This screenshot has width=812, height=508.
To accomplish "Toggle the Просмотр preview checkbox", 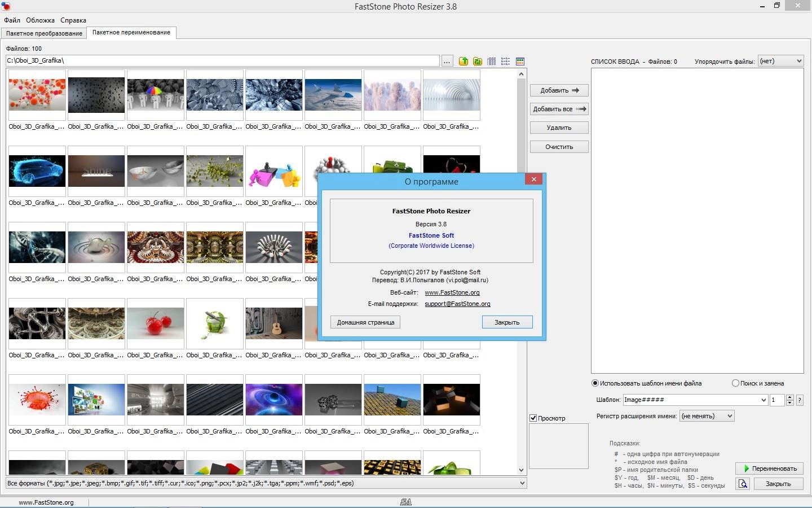I will (x=533, y=418).
